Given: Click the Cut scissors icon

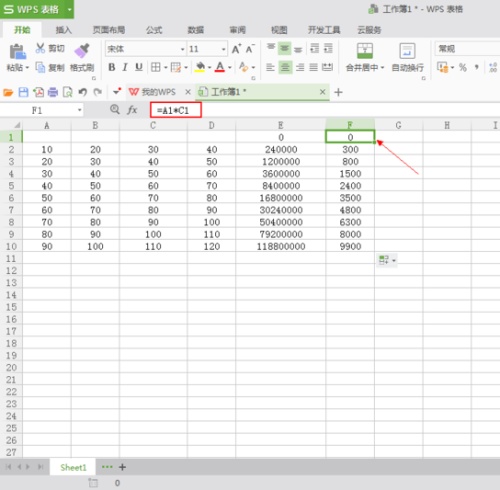Looking at the screenshot, I should click(x=40, y=48).
